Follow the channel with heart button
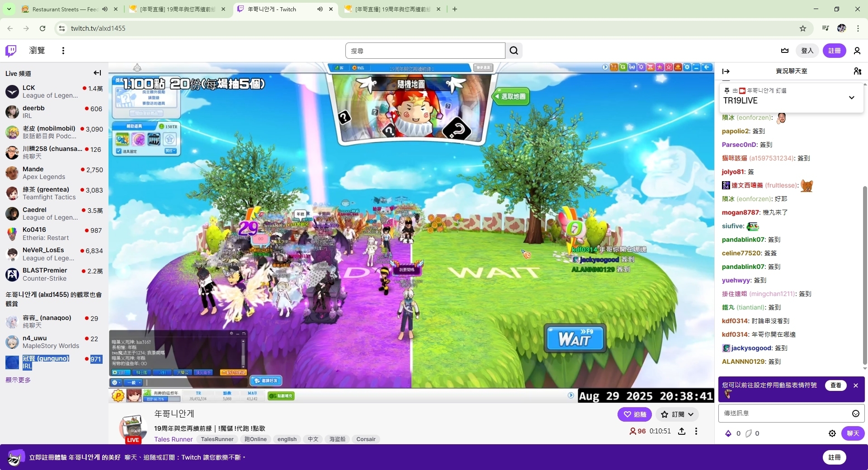This screenshot has width=868, height=470. coord(635,414)
